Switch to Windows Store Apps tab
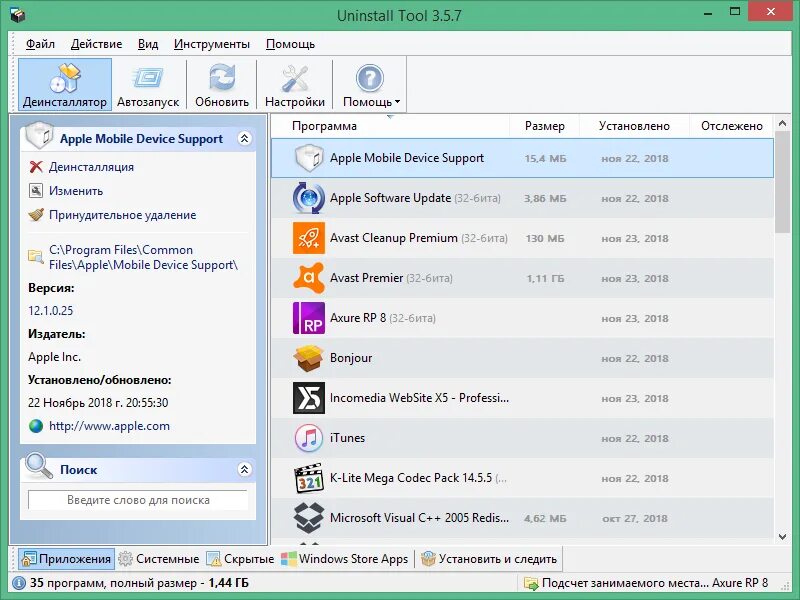Viewport: 800px width, 600px height. coord(344,559)
